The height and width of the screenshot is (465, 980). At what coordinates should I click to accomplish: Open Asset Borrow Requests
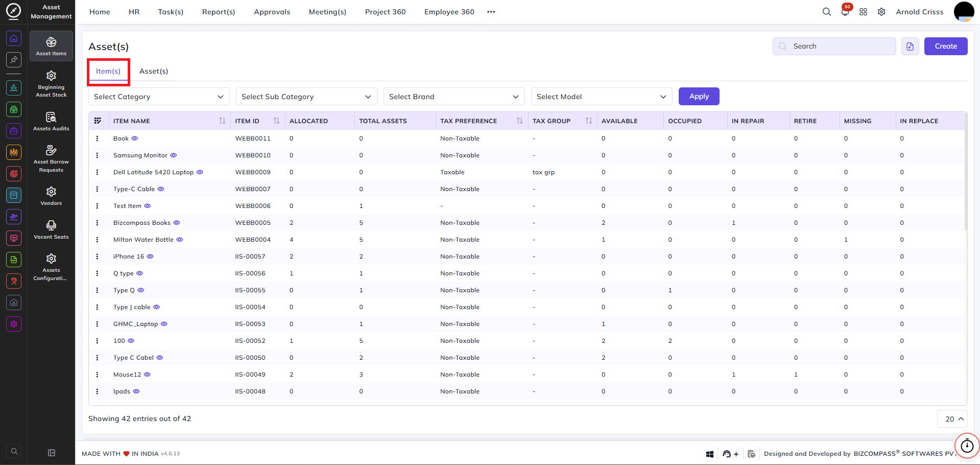[51, 159]
